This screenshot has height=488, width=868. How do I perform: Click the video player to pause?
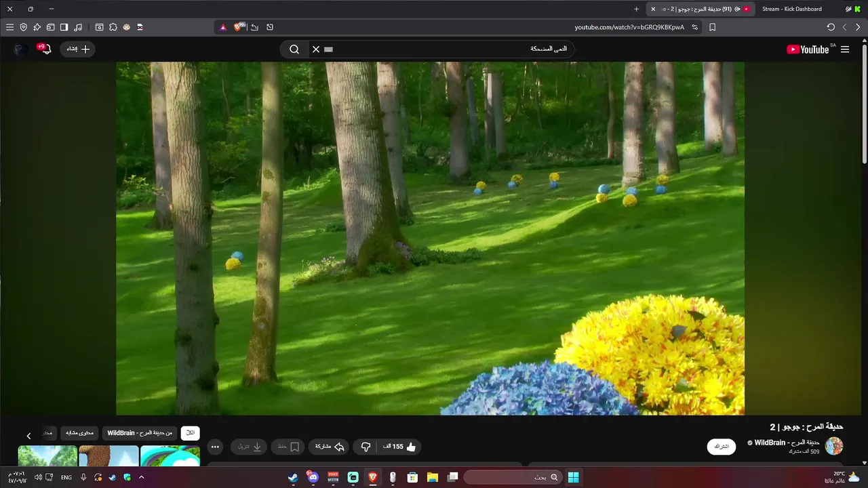(x=430, y=239)
